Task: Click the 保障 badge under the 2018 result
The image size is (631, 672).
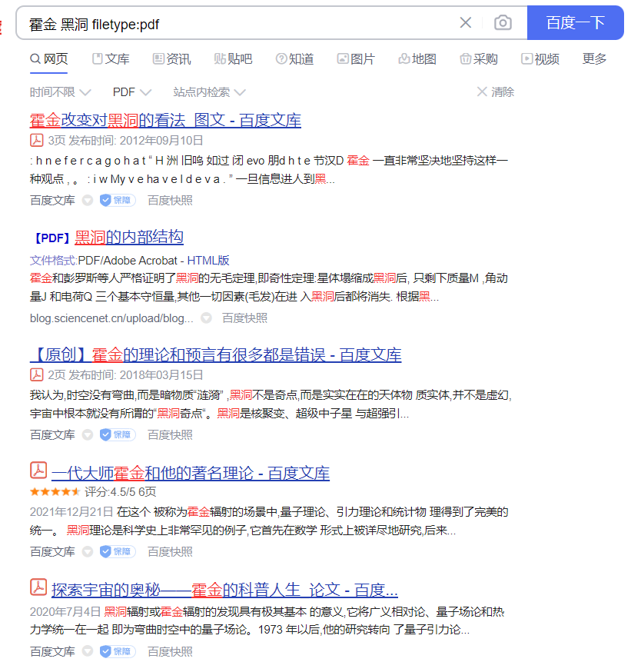Action: pyautogui.click(x=118, y=434)
